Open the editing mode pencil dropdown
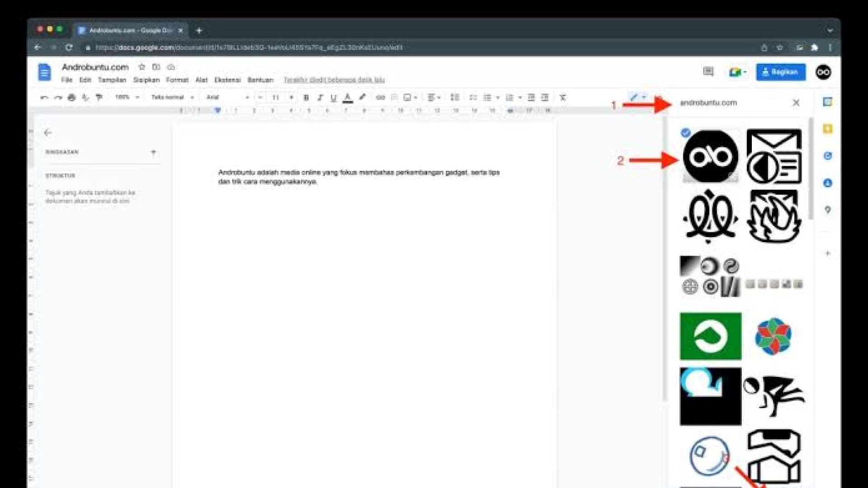 638,97
